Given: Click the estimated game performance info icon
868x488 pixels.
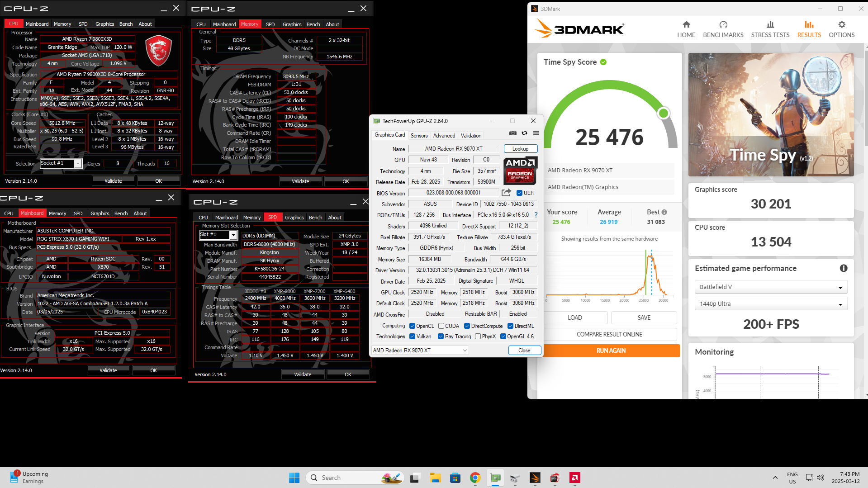Looking at the screenshot, I should pos(843,268).
